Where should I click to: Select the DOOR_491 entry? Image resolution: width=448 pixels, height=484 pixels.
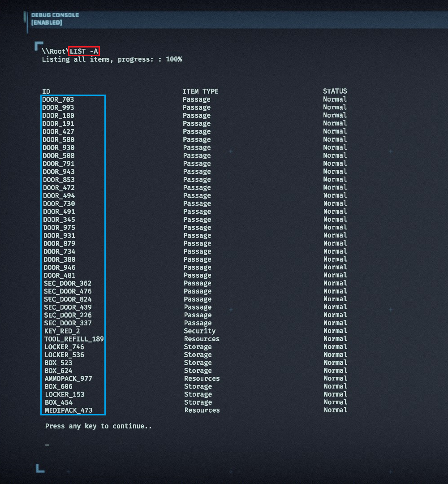click(59, 212)
